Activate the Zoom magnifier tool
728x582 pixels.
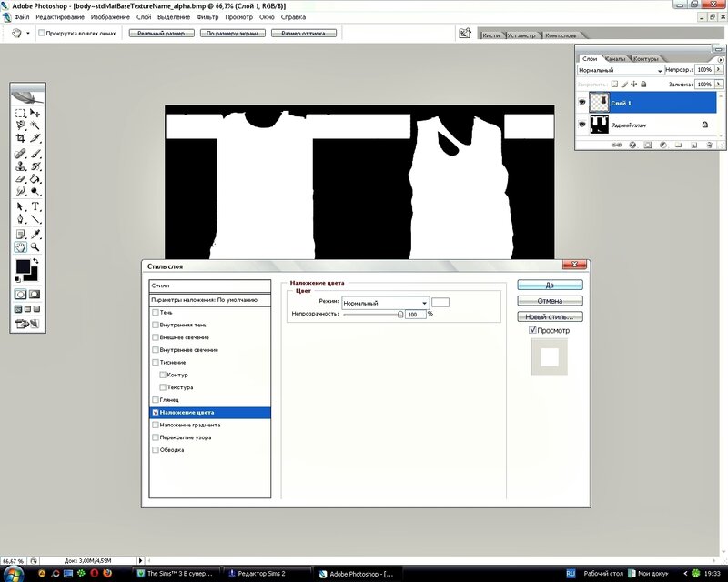(x=35, y=246)
